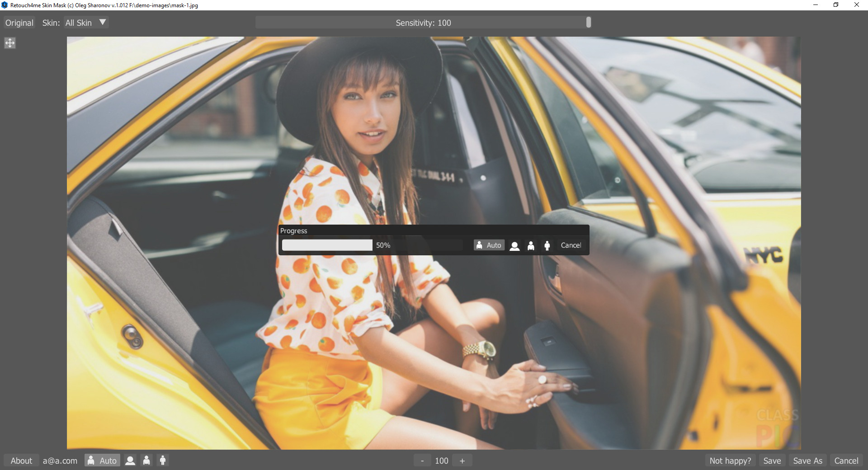The image size is (868, 470).
Task: Click the Sensitivity slider handle
Action: tap(588, 22)
